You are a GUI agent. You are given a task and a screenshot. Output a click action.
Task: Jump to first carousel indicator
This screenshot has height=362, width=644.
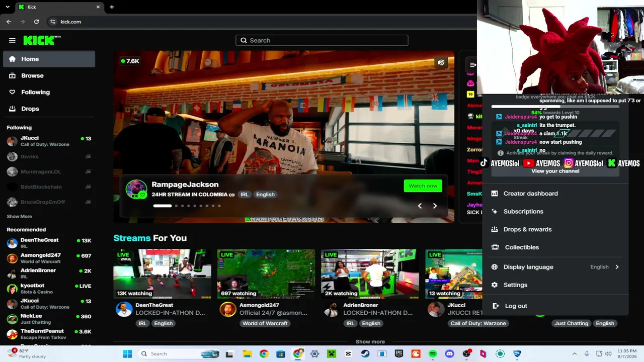163,206
